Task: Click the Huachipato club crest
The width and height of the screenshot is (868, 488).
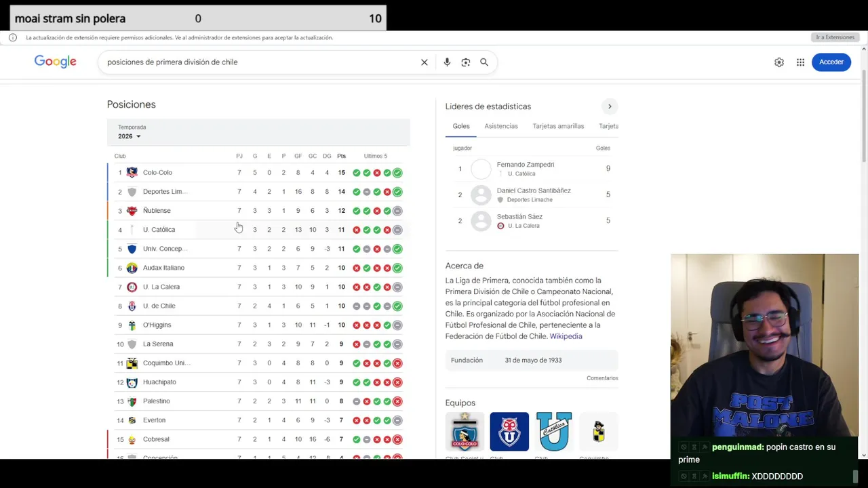Action: click(132, 382)
